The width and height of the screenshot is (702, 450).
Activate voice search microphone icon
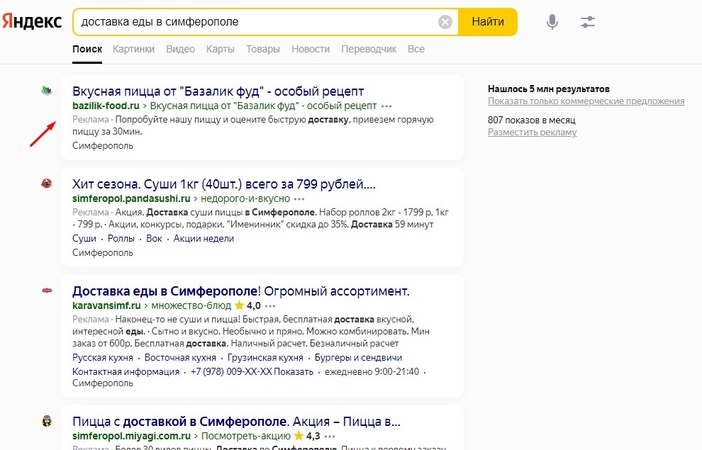click(552, 21)
